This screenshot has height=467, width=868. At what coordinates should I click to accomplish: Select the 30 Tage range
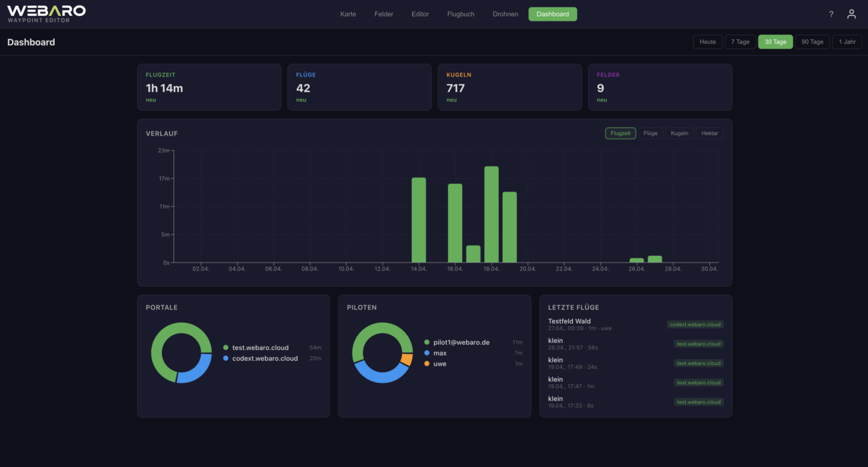[x=775, y=41]
